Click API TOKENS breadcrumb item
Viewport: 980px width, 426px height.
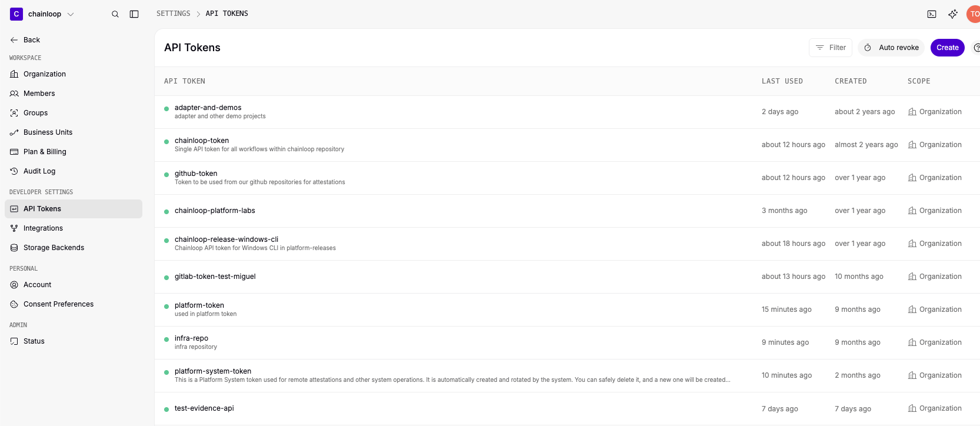tap(227, 14)
